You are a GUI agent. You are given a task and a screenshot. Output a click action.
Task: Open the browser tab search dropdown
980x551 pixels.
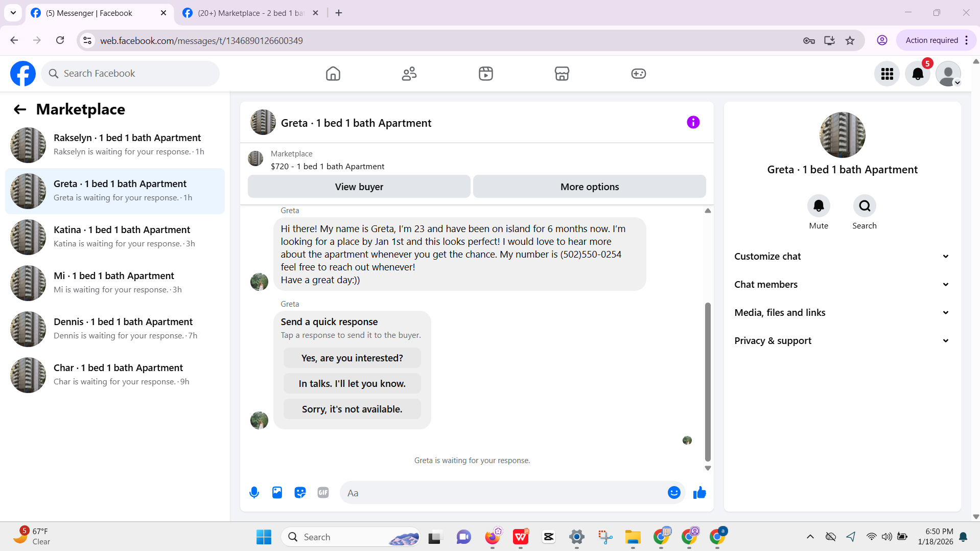tap(13, 13)
